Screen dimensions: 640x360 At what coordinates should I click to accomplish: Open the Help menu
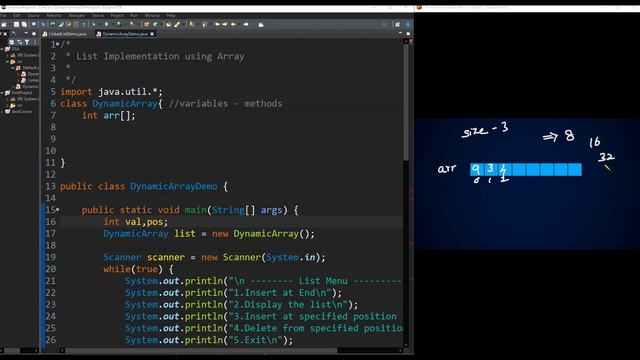pyautogui.click(x=171, y=16)
